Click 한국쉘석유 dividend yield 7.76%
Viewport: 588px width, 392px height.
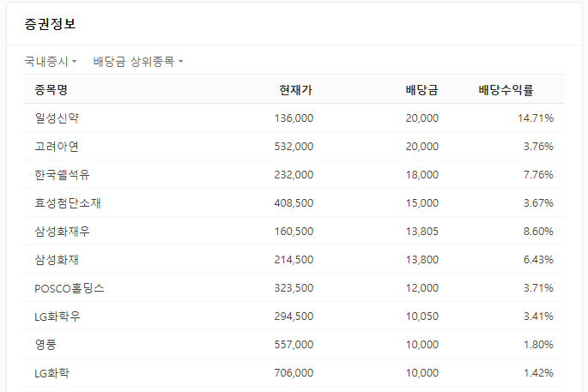[538, 175]
